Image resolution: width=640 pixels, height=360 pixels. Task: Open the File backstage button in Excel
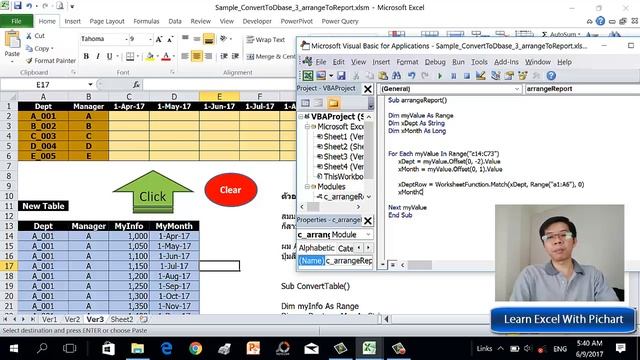[16, 21]
